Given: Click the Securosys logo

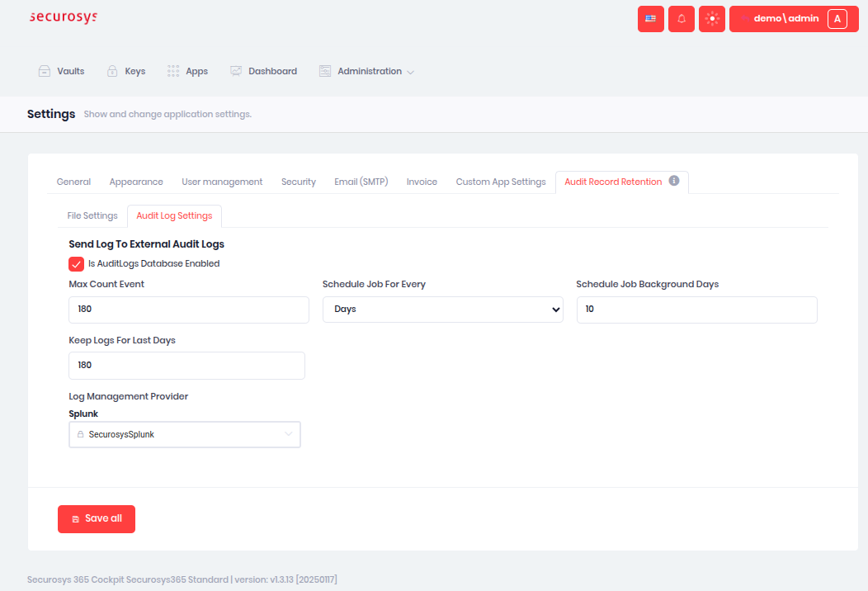Looking at the screenshot, I should (x=63, y=17).
